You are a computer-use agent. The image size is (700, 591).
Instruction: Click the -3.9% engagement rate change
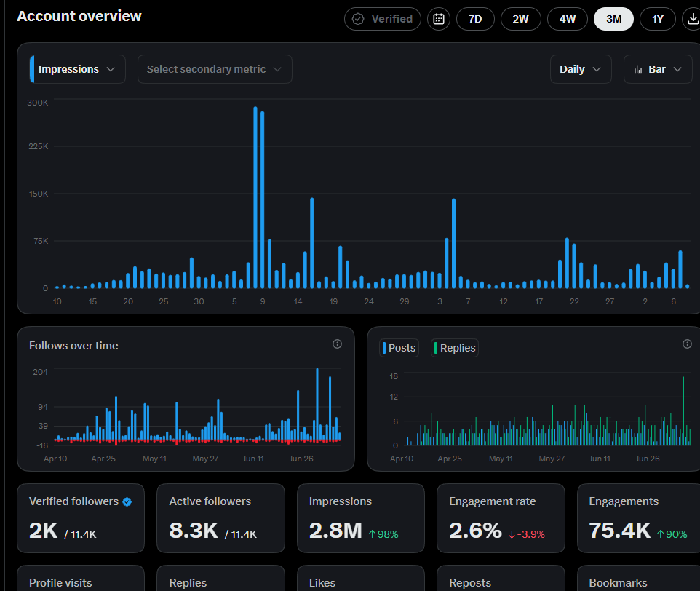click(x=526, y=534)
